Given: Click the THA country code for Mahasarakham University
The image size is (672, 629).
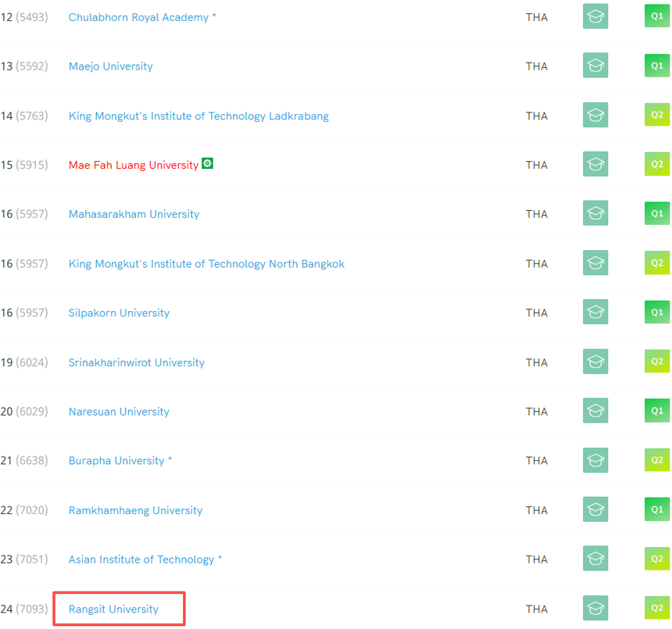Looking at the screenshot, I should click(536, 214).
